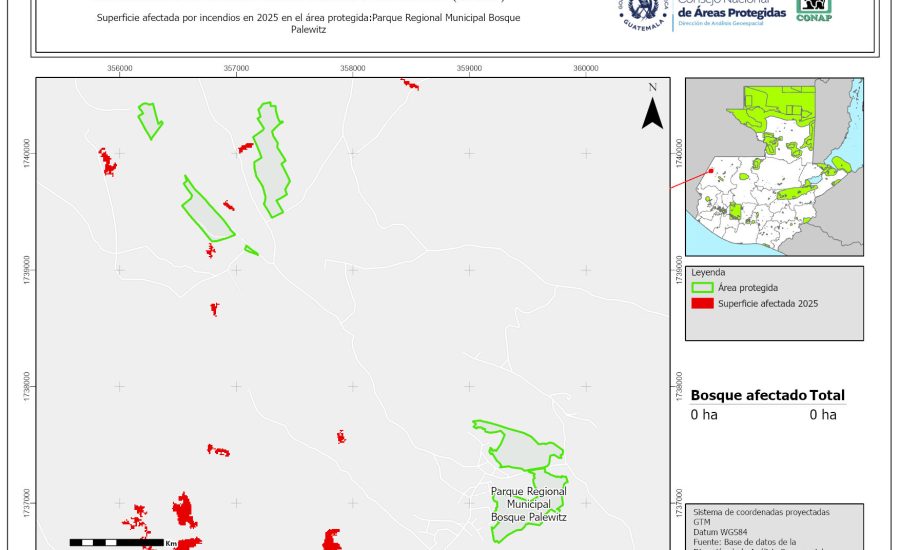Click the 0 ha value under Total

coord(822,415)
